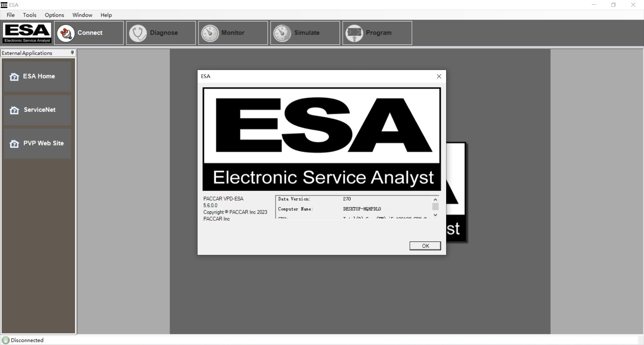Viewport: 644px width, 345px height.
Task: Restore down the ESA main window
Action: click(613, 5)
